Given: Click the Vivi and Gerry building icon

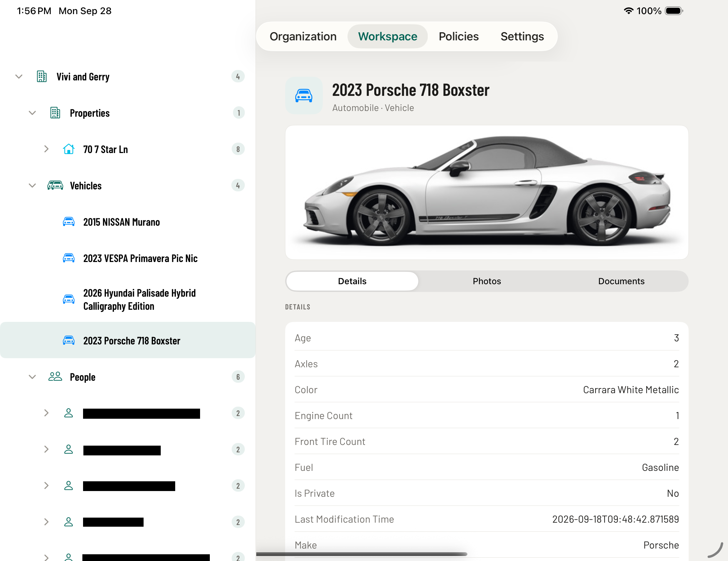Looking at the screenshot, I should point(42,77).
